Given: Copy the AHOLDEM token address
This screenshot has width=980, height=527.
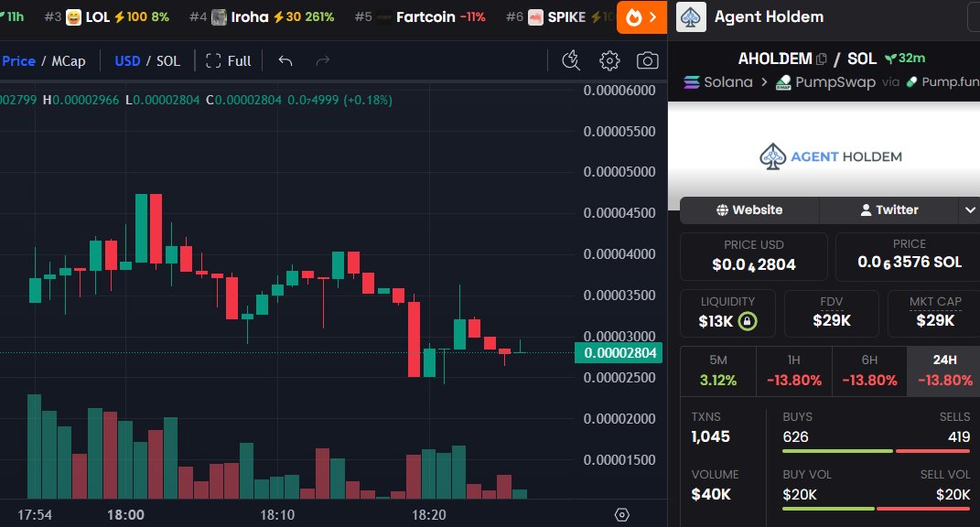Looking at the screenshot, I should tap(822, 59).
